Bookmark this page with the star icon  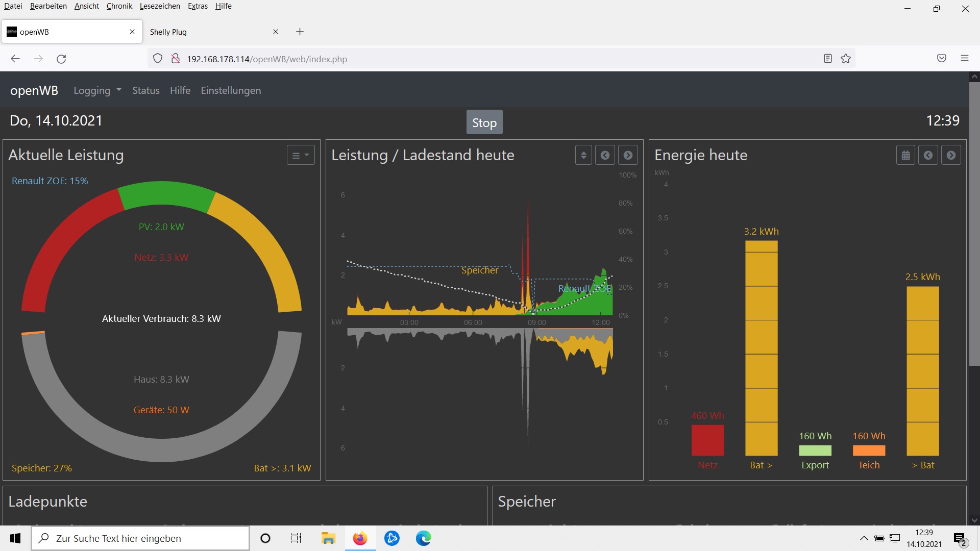pos(846,59)
